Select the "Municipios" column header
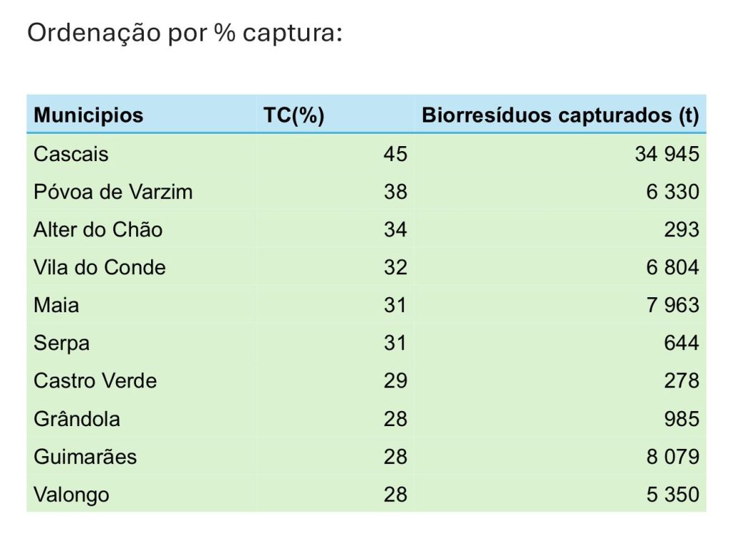The width and height of the screenshot is (733, 560). coord(88,115)
